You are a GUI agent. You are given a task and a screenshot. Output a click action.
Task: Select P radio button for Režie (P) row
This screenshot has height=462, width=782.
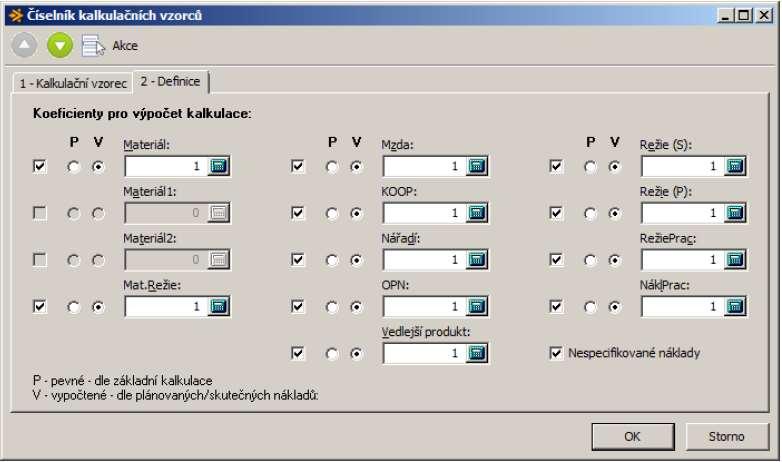(590, 214)
